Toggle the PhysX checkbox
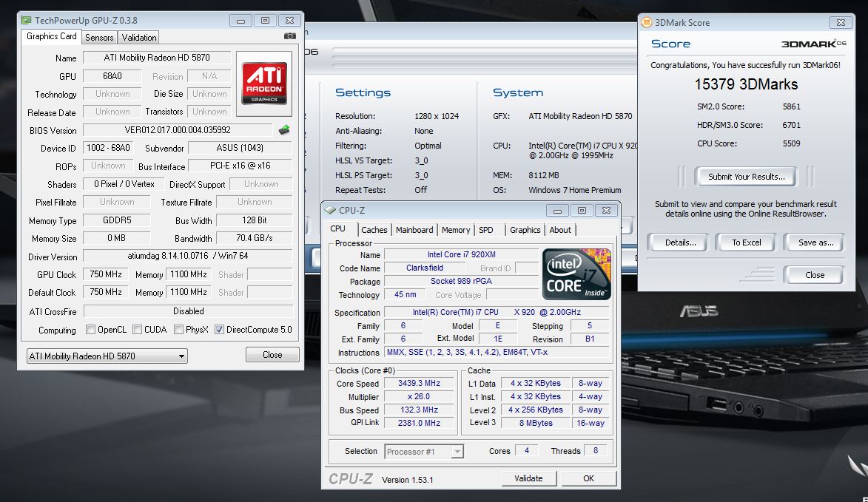Viewport: 868px width, 502px height. click(178, 330)
